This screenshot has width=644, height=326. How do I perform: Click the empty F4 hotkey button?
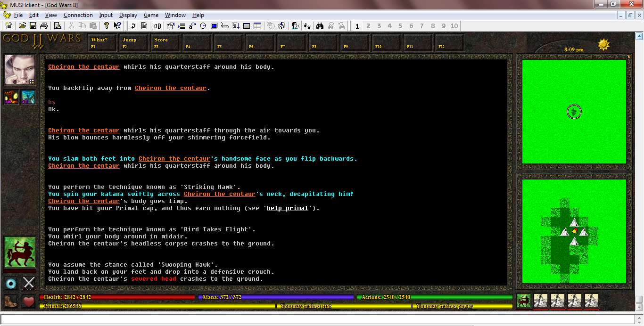pyautogui.click(x=197, y=42)
